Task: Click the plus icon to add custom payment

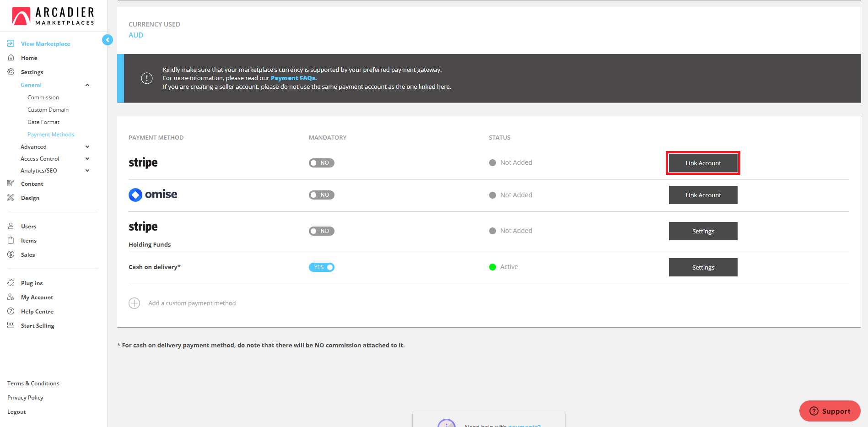Action: coord(134,303)
